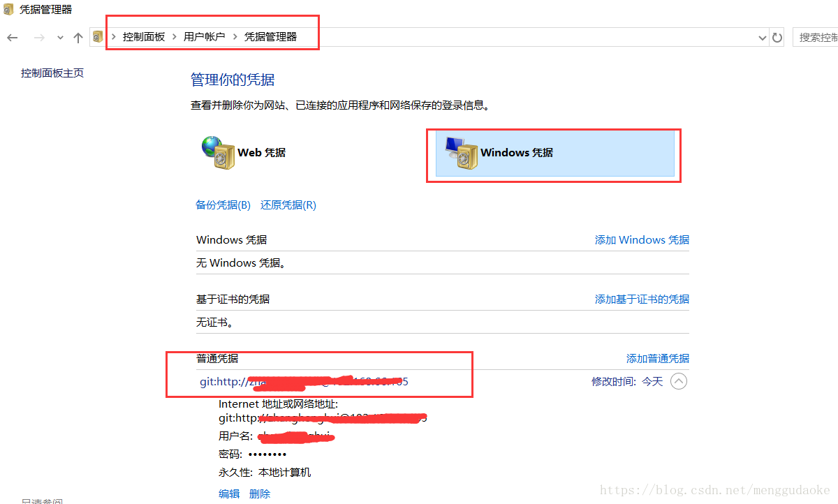Click the Back navigation arrow
Viewport: 838px width, 504px height.
coord(13,37)
